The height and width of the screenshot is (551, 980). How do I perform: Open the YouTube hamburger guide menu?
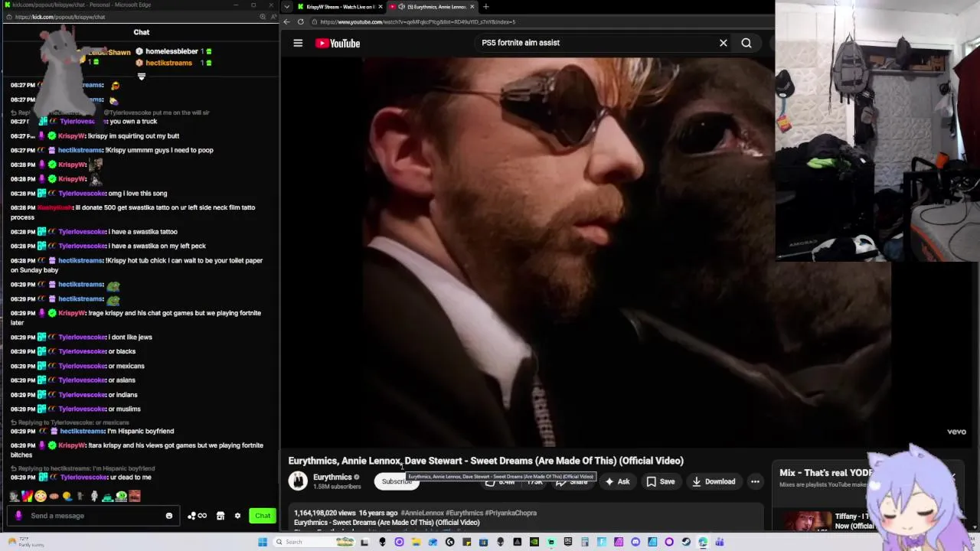coord(298,44)
